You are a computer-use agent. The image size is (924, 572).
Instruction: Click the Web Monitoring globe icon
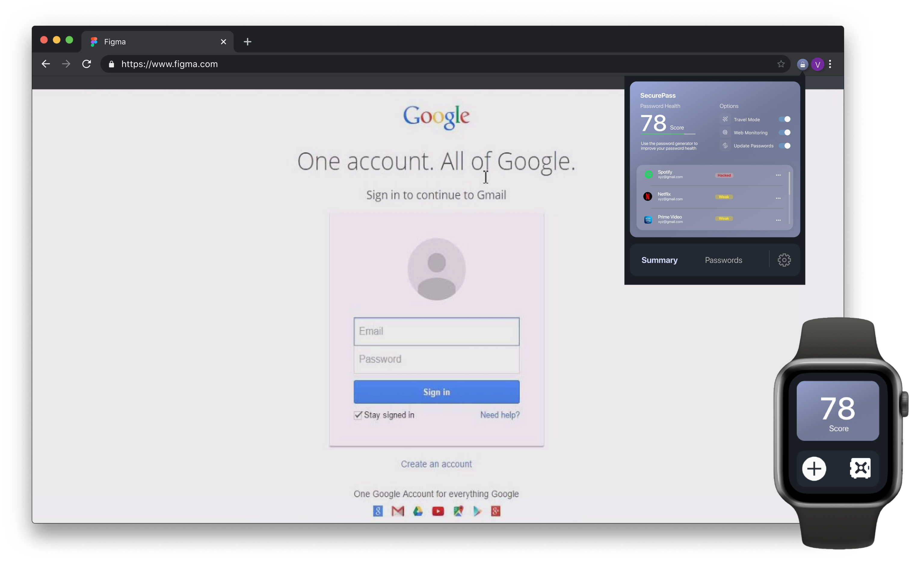pos(725,132)
